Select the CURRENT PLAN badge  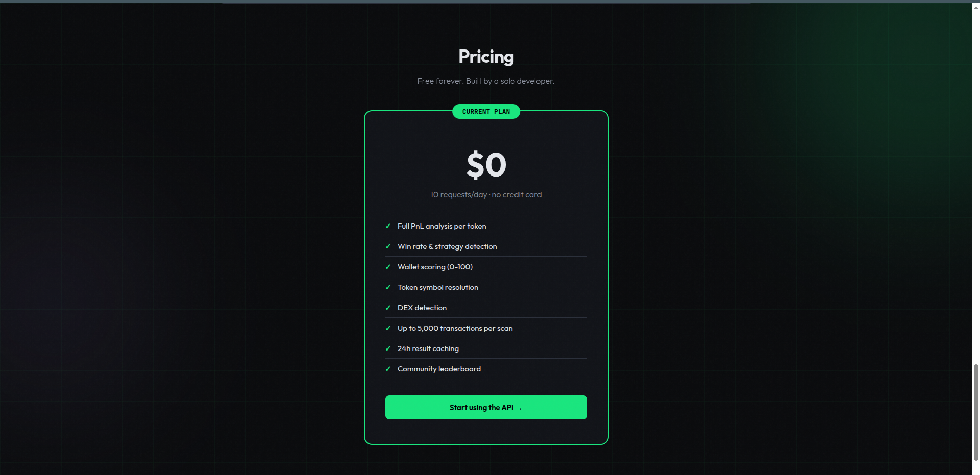coord(486,112)
